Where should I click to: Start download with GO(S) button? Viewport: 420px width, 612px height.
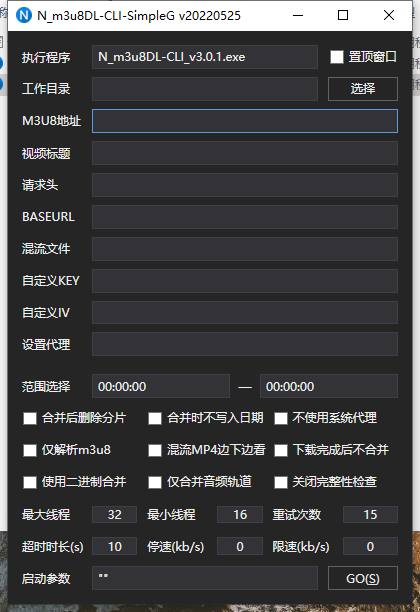click(363, 578)
